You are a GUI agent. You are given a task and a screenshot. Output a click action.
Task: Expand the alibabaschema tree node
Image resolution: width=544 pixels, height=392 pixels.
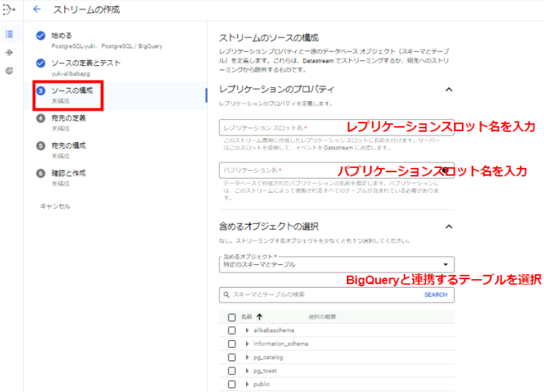pyautogui.click(x=247, y=330)
